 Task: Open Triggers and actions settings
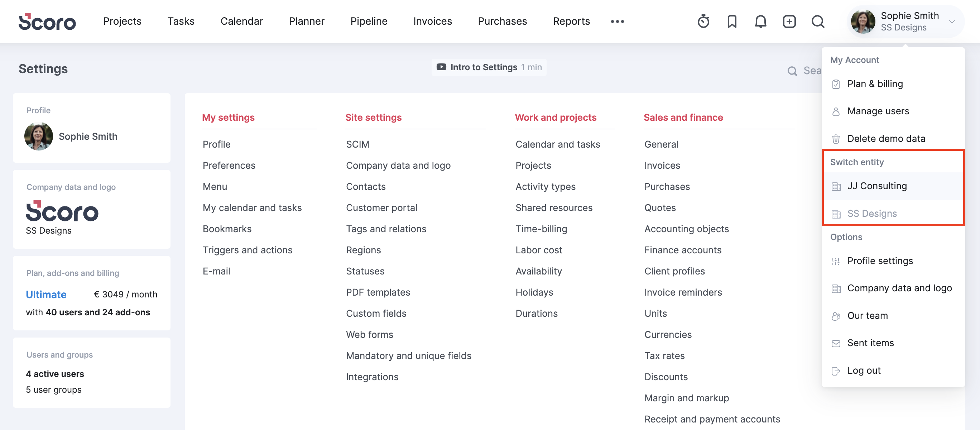pyautogui.click(x=247, y=250)
